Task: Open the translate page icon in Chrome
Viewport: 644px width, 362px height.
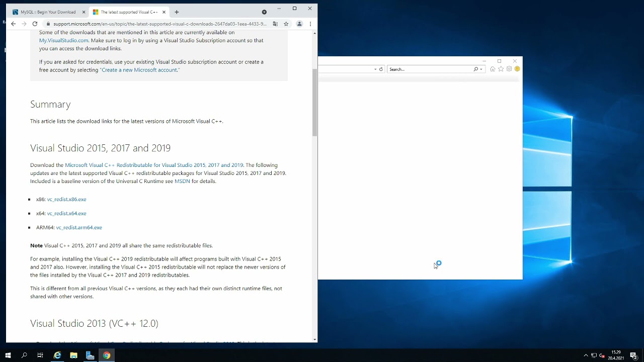Action: click(275, 24)
